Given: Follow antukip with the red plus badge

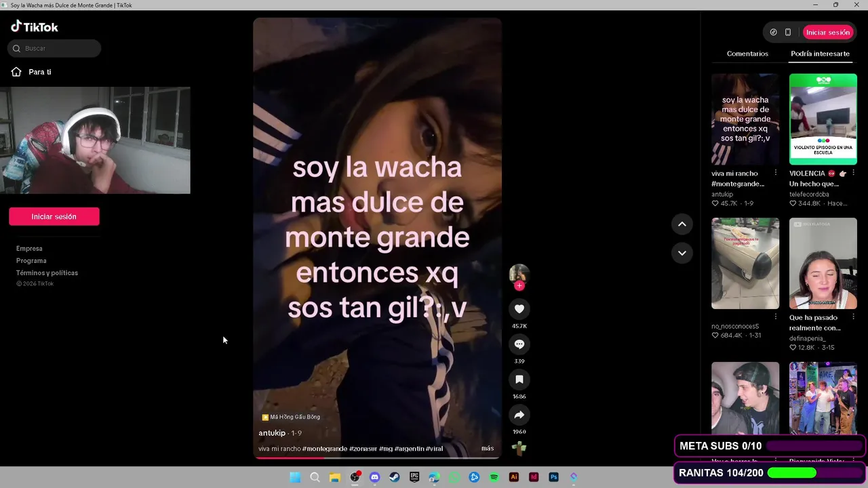Looking at the screenshot, I should click(x=519, y=285).
